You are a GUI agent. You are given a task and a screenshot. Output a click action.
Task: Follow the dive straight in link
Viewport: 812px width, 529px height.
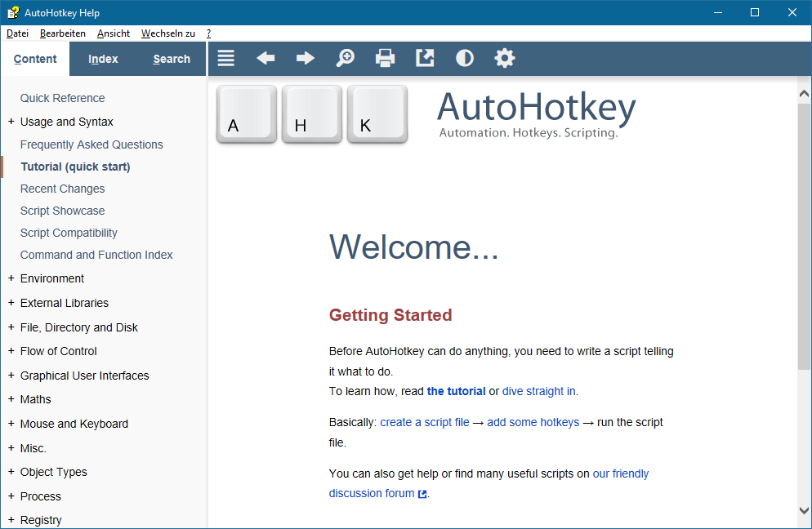click(x=539, y=391)
